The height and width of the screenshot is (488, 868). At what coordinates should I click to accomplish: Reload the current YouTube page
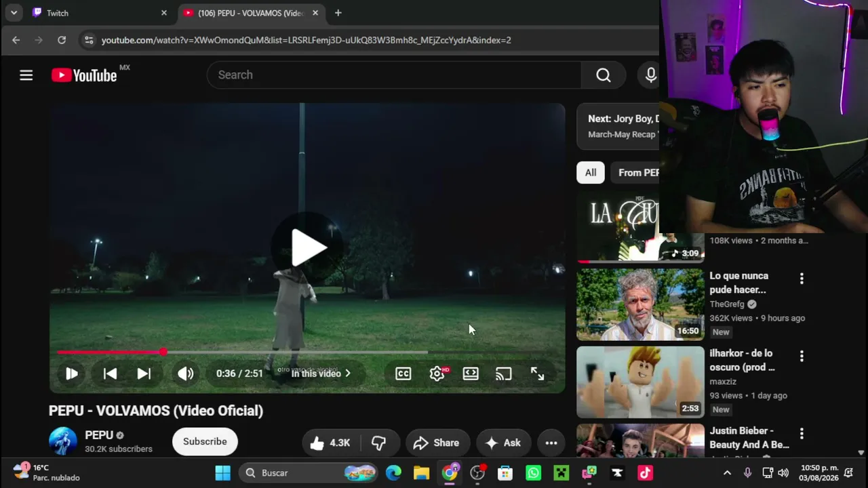point(62,40)
